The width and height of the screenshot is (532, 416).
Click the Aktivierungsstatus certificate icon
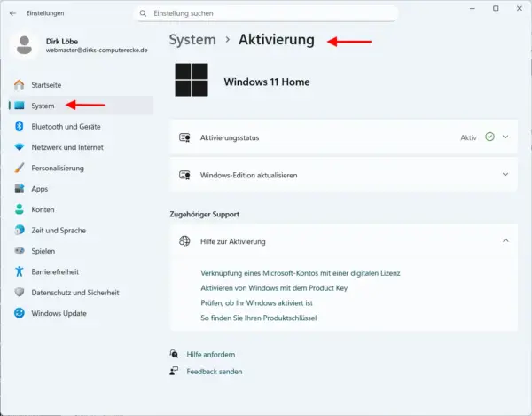coord(184,137)
